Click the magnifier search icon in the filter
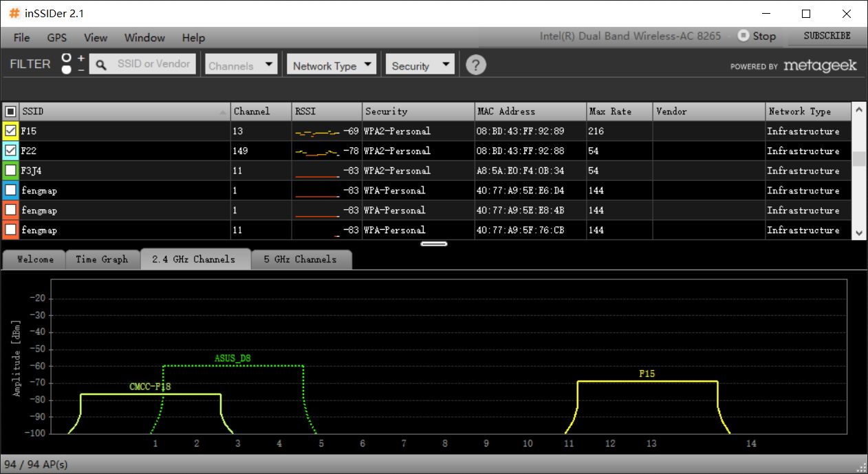 click(101, 65)
